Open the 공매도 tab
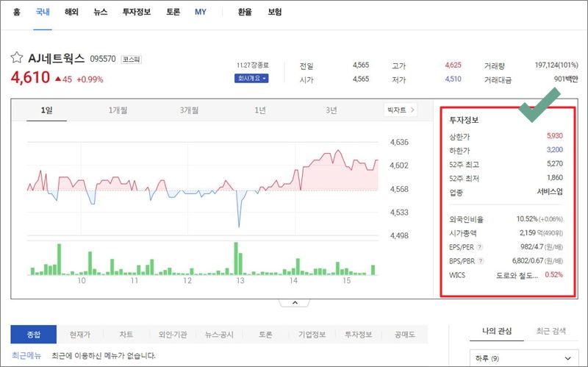Screen dimensions: 588x367 (x=405, y=335)
